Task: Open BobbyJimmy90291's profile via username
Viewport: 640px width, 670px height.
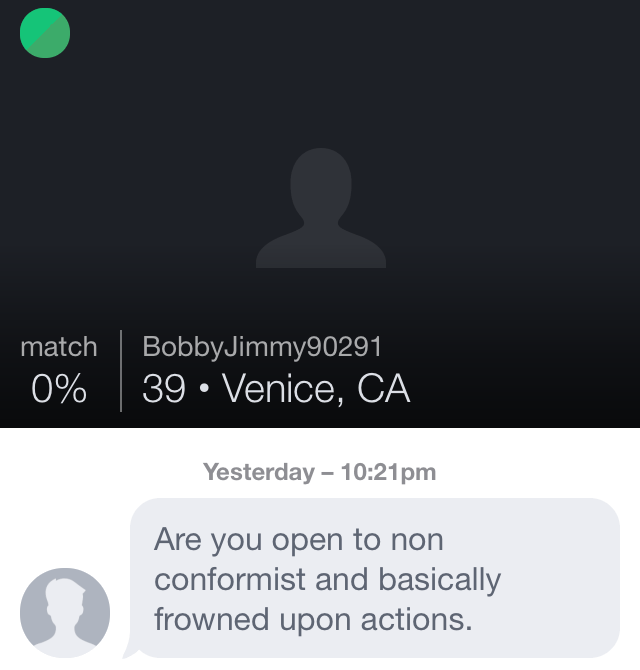Action: coord(262,347)
